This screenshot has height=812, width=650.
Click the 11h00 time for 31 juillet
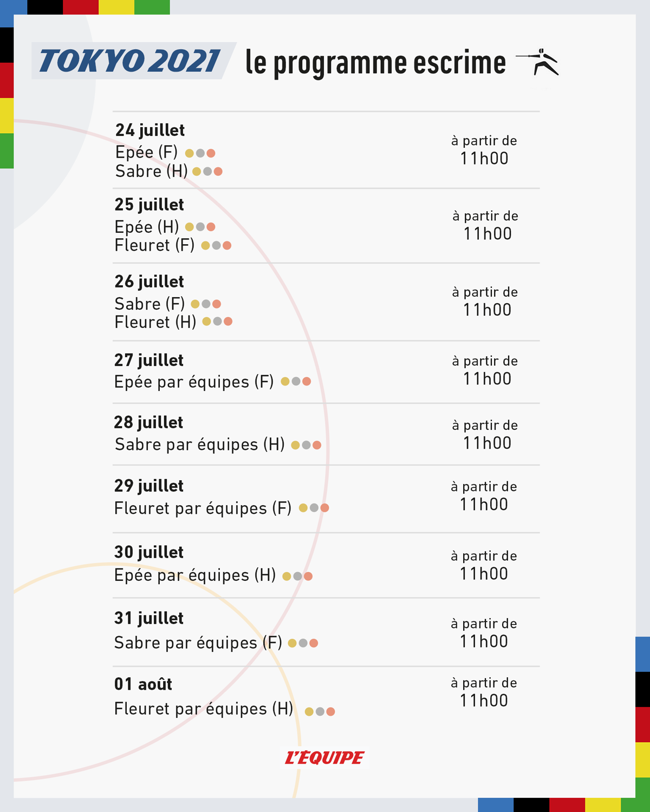click(484, 641)
